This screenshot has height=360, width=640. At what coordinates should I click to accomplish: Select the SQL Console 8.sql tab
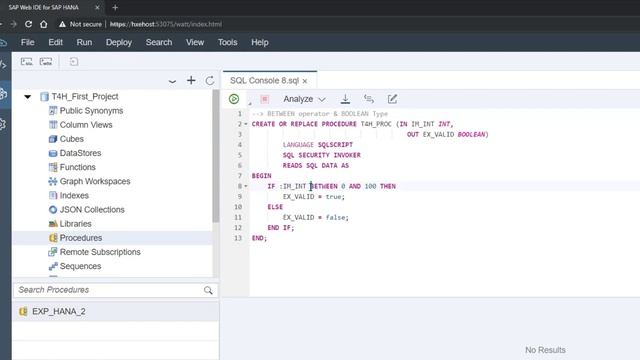click(264, 80)
